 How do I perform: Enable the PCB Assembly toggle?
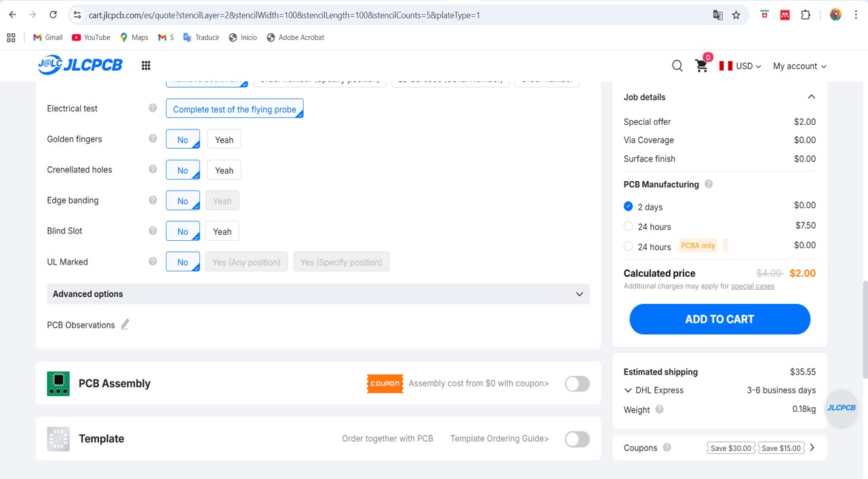coord(577,383)
